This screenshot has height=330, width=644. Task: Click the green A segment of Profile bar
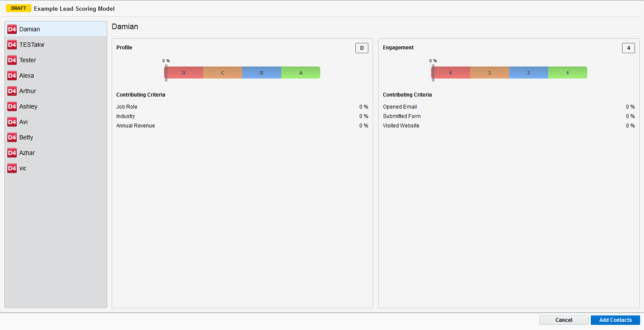coord(301,73)
